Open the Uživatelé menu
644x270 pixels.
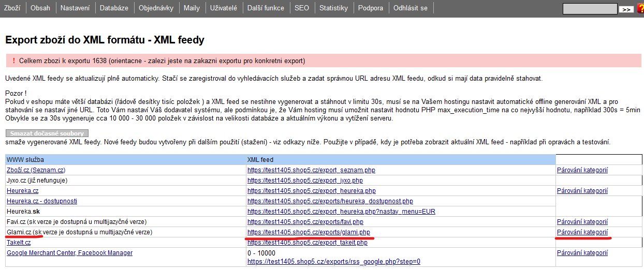tap(224, 8)
